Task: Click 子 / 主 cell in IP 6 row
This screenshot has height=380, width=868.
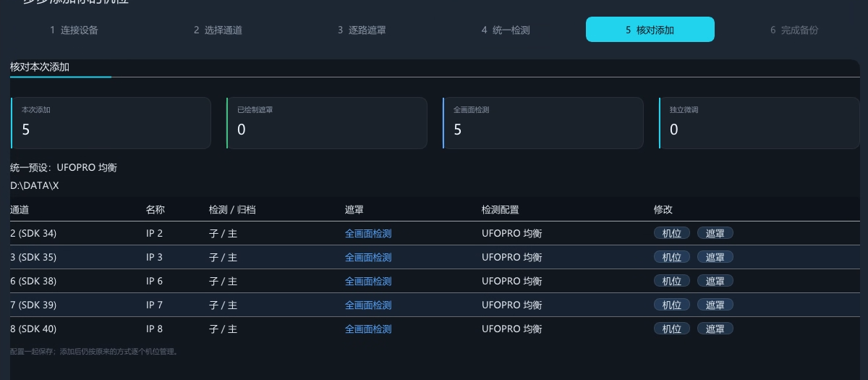Action: (224, 281)
